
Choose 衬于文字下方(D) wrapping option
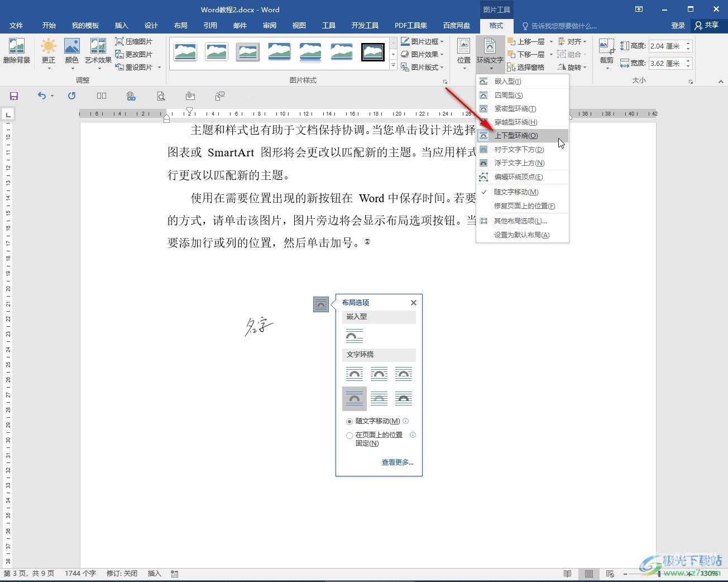[x=523, y=149]
